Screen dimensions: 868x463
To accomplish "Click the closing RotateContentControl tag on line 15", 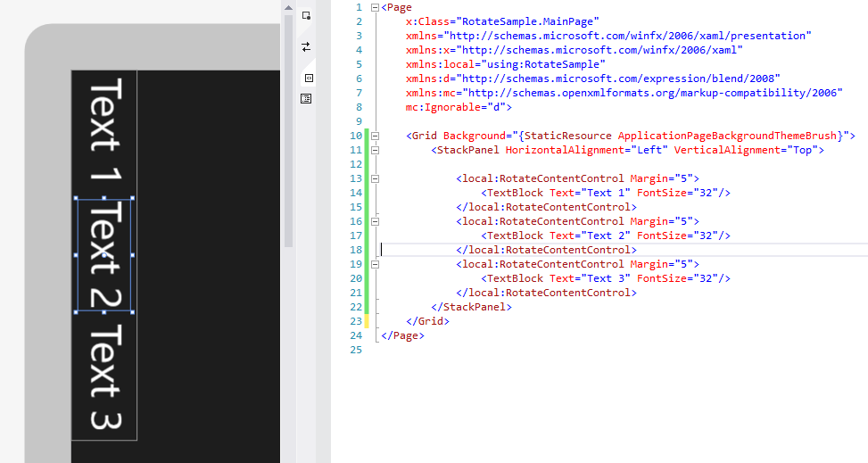I will pyautogui.click(x=546, y=207).
